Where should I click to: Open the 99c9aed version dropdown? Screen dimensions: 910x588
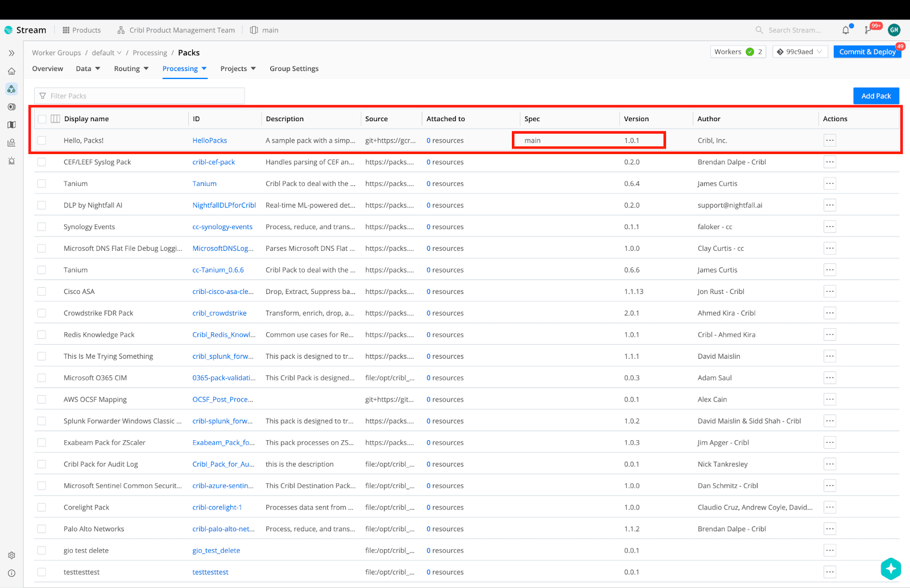(800, 52)
